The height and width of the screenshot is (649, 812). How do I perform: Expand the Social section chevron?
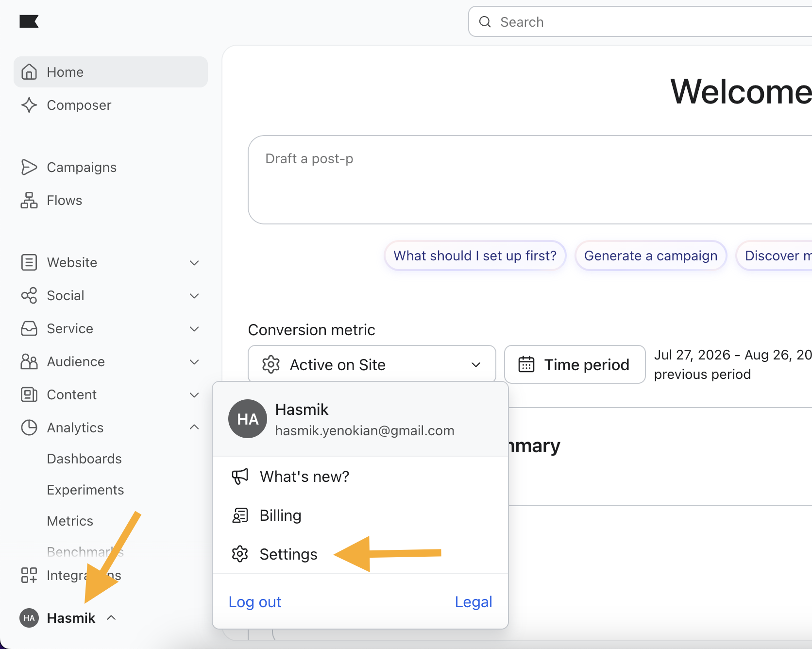point(194,296)
